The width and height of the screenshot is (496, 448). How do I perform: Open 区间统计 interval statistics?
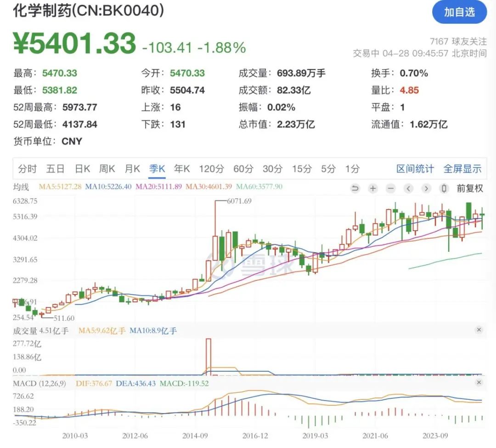click(415, 169)
